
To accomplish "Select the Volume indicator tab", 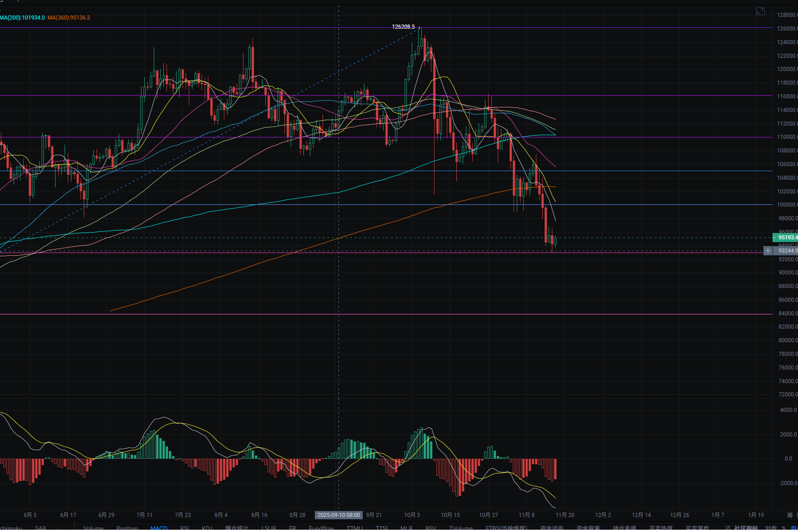I will [94, 528].
